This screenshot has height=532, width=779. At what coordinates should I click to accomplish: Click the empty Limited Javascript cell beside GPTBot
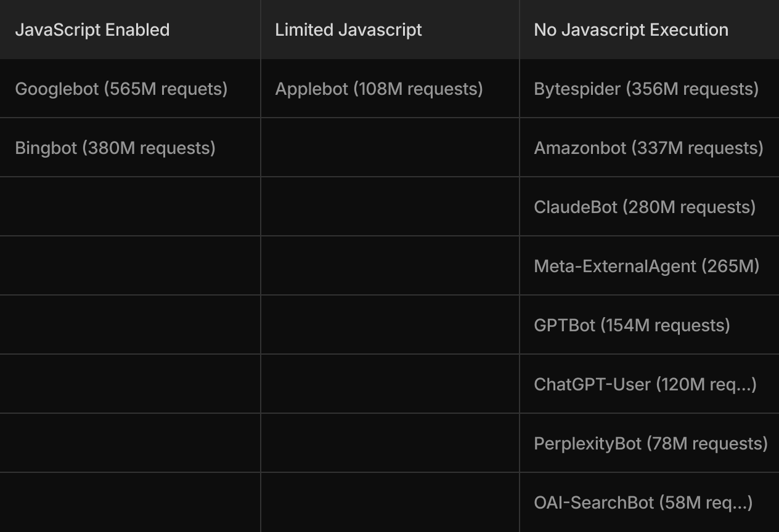tap(390, 325)
